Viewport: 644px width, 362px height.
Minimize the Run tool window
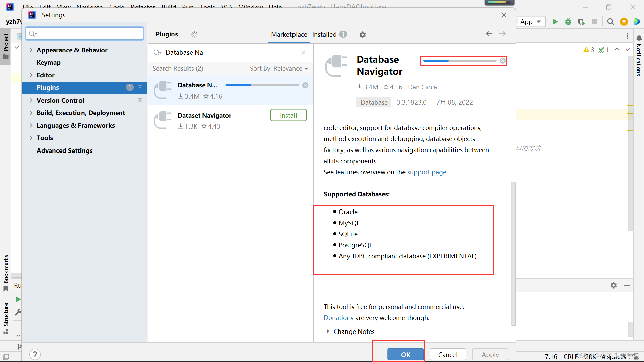click(x=627, y=285)
